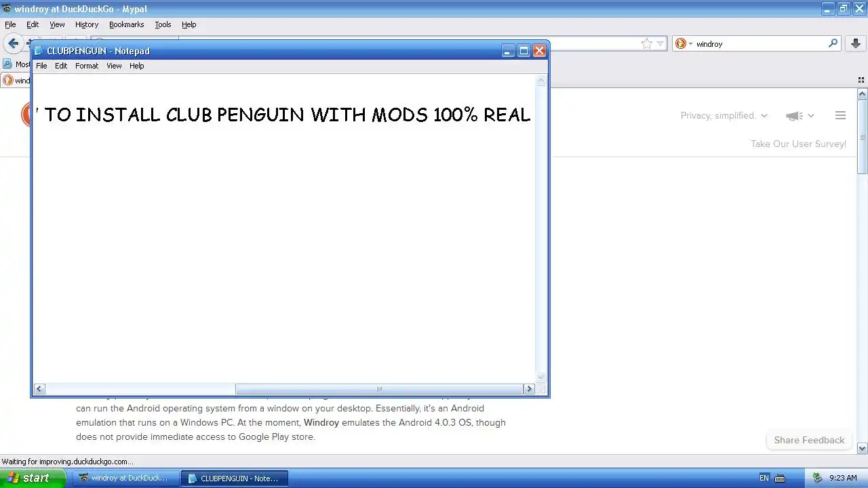Image resolution: width=868 pixels, height=488 pixels.
Task: Open the list all tabs grid icon
Action: pos(861,80)
